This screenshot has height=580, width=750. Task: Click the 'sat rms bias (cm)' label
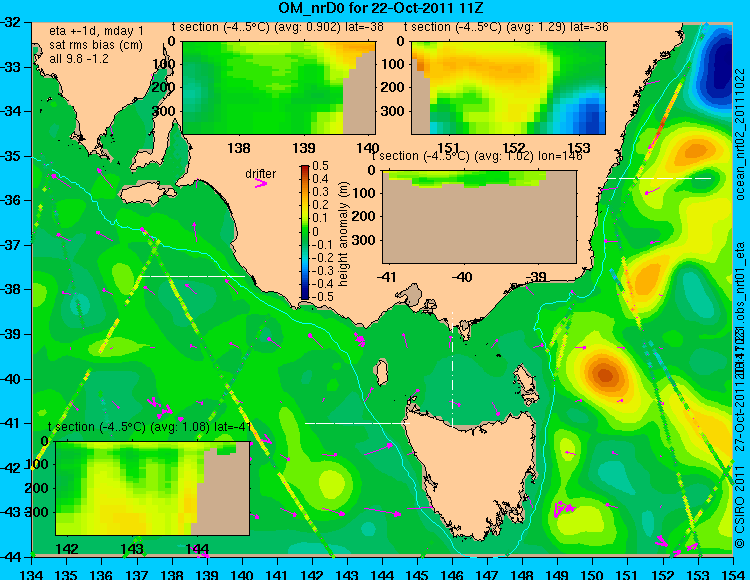96,45
